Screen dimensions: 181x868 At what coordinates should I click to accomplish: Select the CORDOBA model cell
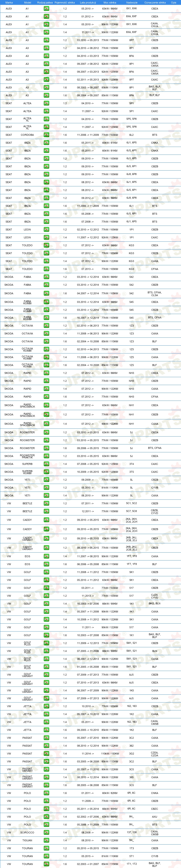28,135
